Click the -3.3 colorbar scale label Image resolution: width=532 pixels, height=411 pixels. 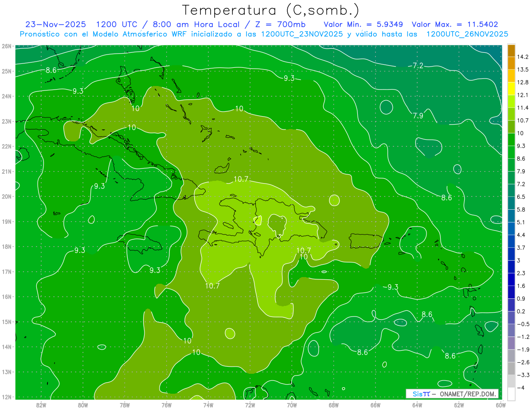(x=523, y=375)
